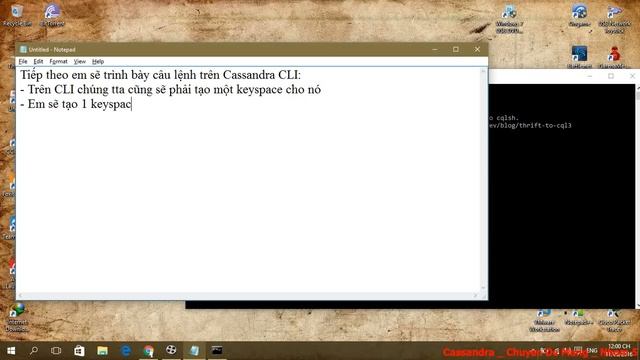Click line 'Tiếp theo em sẽ trình bày'

point(160,75)
